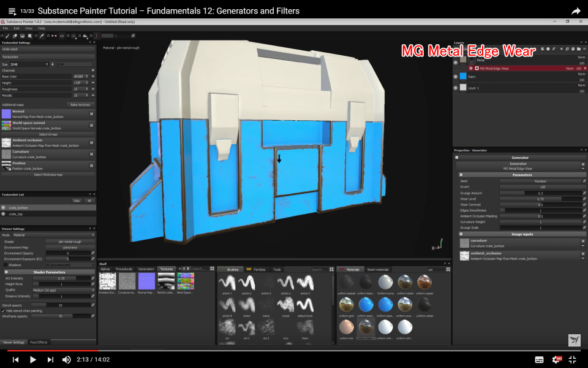Select the Eraser tool in toolbar
Screen dimensions: 588x368
[15, 36]
